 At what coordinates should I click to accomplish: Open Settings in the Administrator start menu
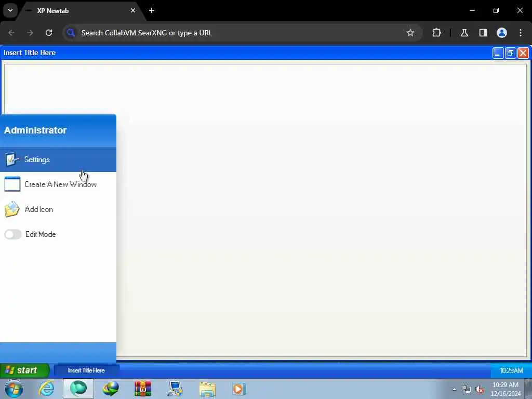(x=58, y=159)
